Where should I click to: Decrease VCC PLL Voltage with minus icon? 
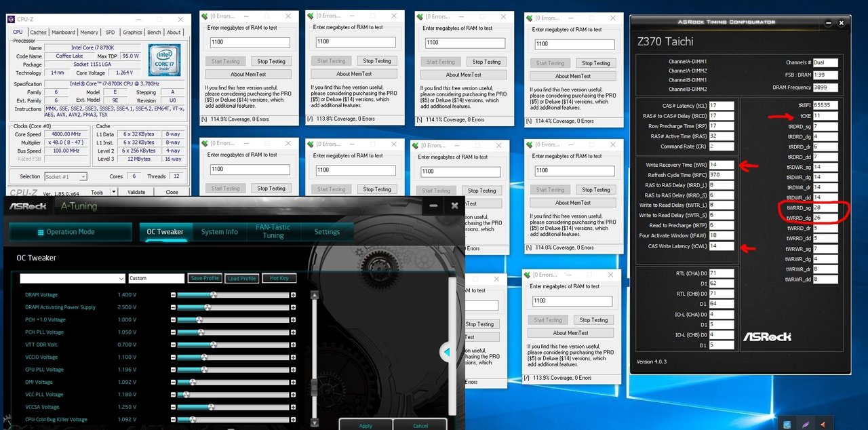pyautogui.click(x=173, y=394)
